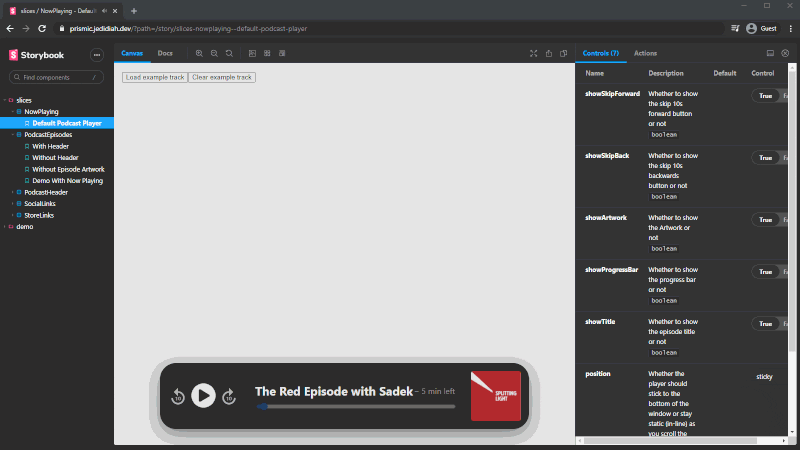
Task: Click the zoom in icon in canvas toolbar
Action: coord(200,53)
